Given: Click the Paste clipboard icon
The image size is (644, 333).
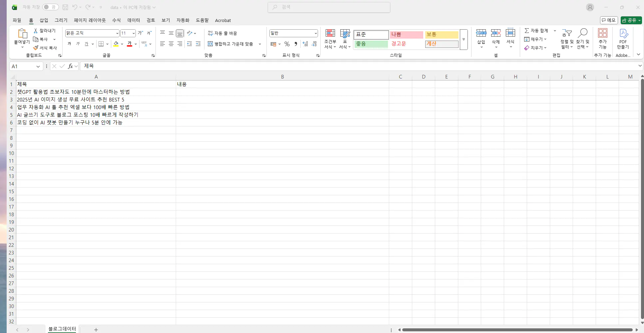Looking at the screenshot, I should click(22, 34).
